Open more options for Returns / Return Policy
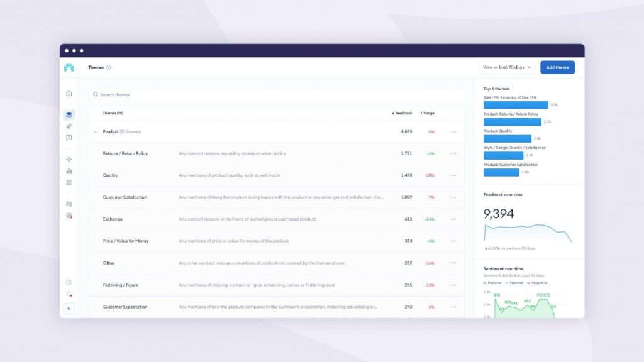The image size is (644, 362). coord(453,153)
